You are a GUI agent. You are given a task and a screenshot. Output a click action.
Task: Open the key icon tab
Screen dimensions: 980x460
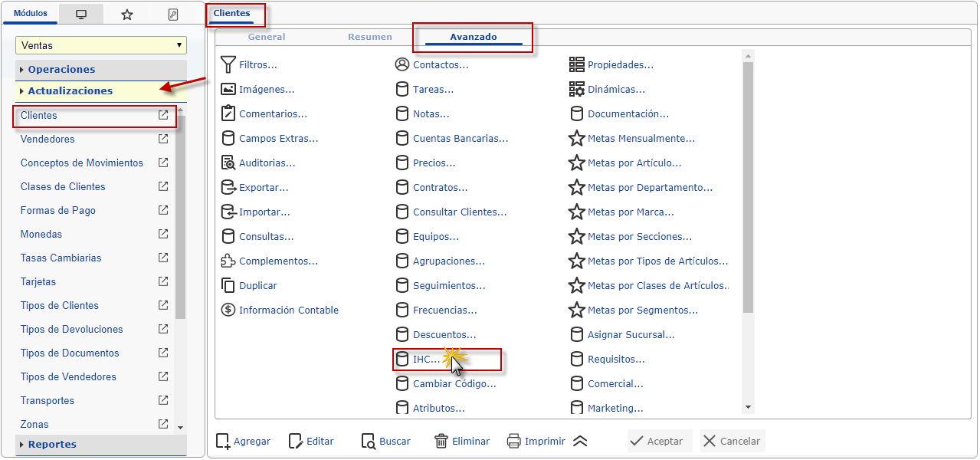[172, 15]
